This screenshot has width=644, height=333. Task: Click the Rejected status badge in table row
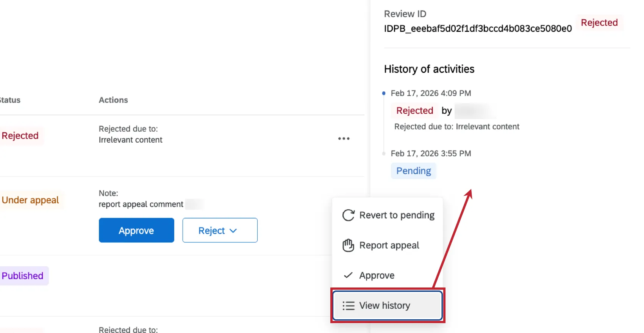[x=20, y=136]
